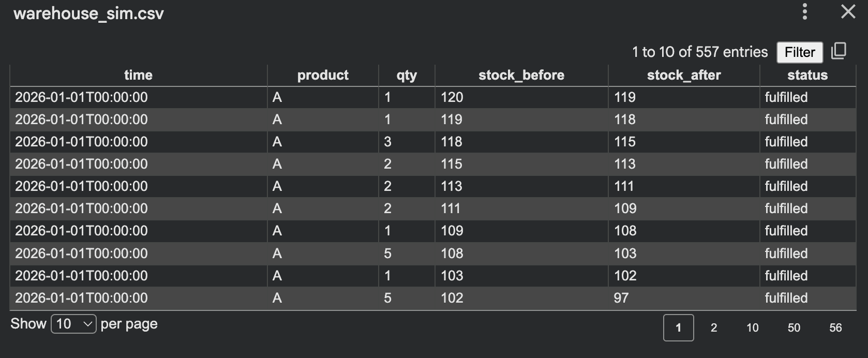Click the warehouse_sim.csv file title
868x358 pixels.
(x=88, y=13)
